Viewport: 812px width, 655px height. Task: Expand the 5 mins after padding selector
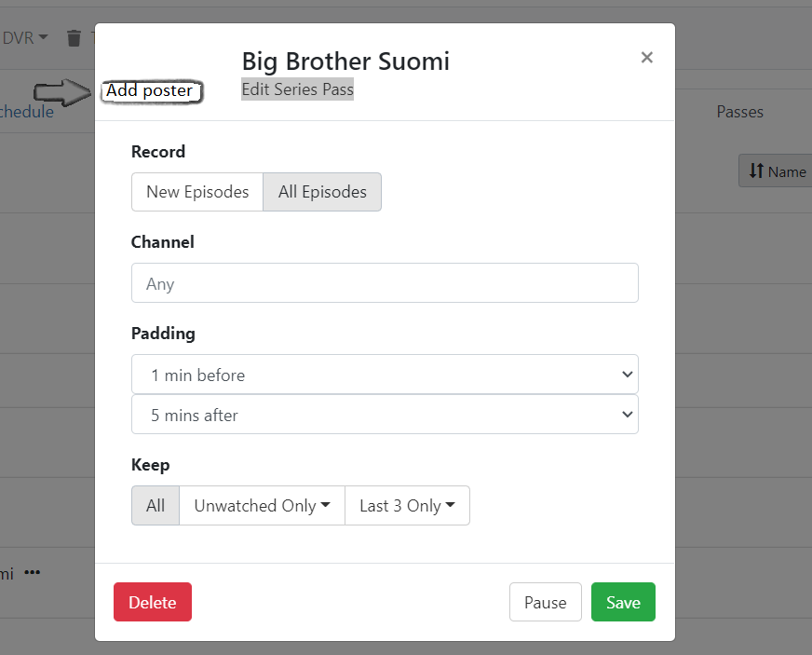(x=385, y=414)
